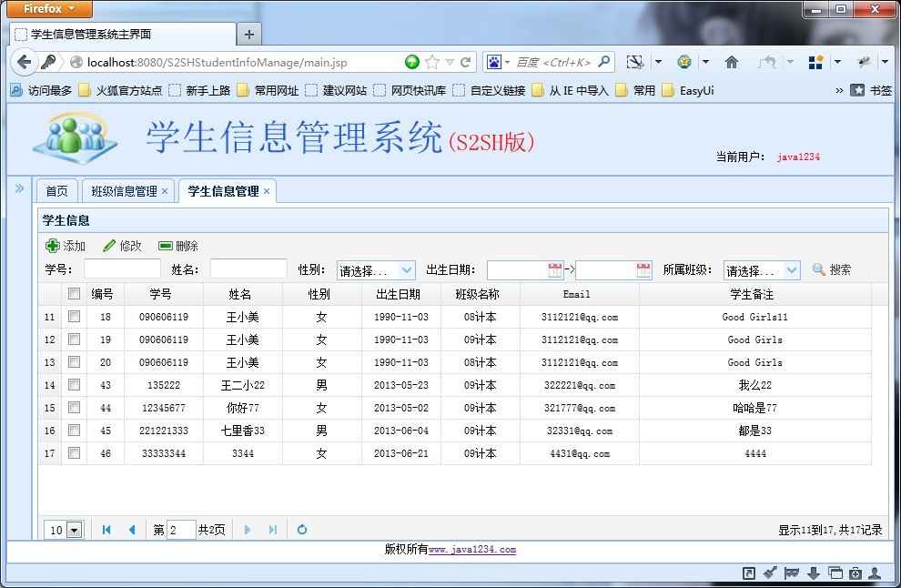Switch to the 首页 tab

(56, 191)
